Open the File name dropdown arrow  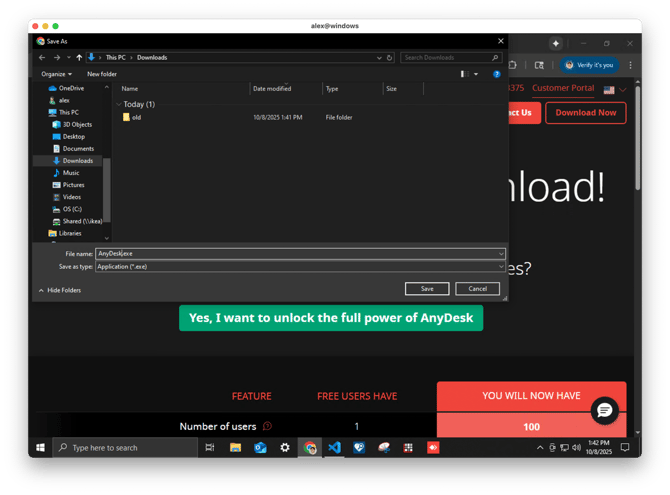point(501,254)
